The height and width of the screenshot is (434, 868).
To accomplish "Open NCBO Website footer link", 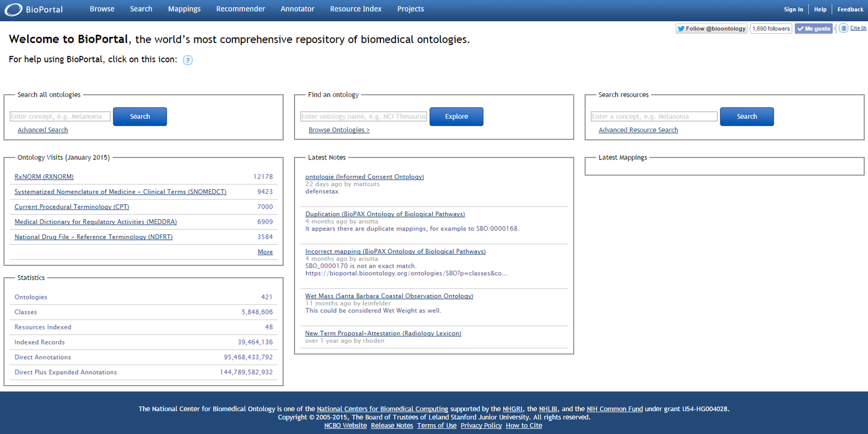I will pos(346,426).
